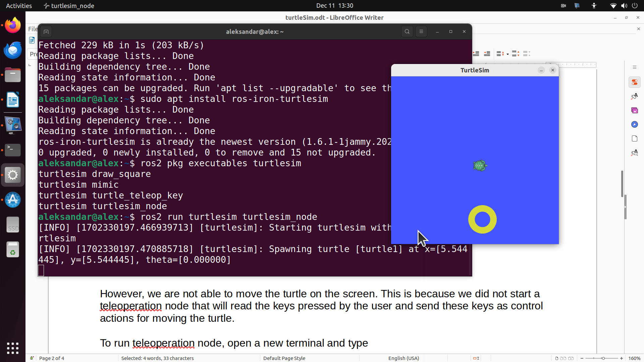Open the Page sidebar panel
Screen dimensions: 644x362
pyautogui.click(x=634, y=138)
